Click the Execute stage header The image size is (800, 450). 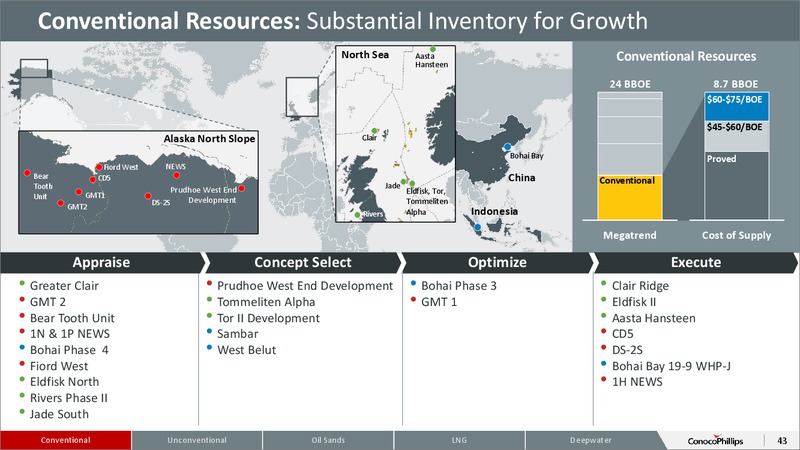(696, 262)
